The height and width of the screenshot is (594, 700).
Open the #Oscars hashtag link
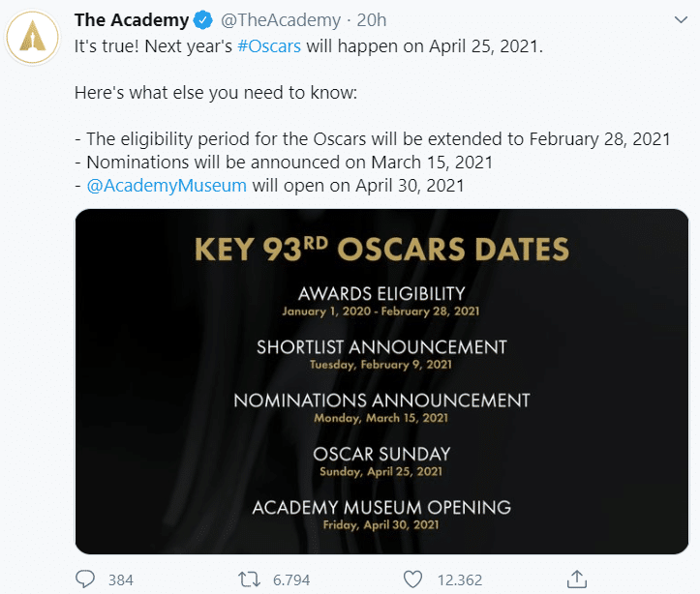click(x=269, y=46)
